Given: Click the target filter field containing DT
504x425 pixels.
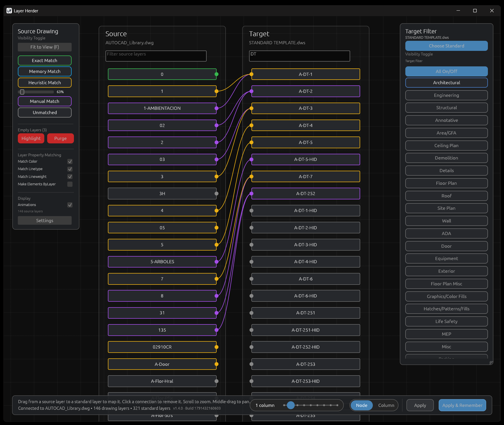Looking at the screenshot, I should click(299, 56).
